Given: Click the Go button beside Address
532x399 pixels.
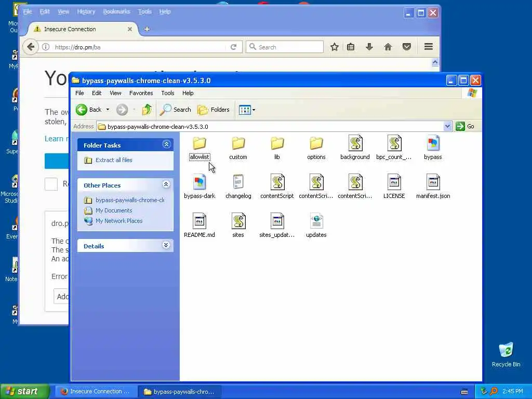Looking at the screenshot, I should pyautogui.click(x=465, y=126).
